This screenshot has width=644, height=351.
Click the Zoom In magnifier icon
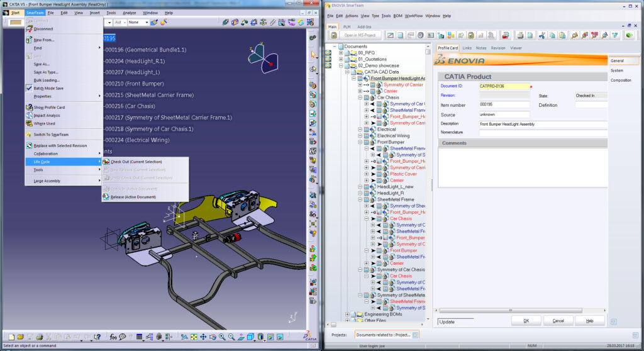pyautogui.click(x=222, y=337)
